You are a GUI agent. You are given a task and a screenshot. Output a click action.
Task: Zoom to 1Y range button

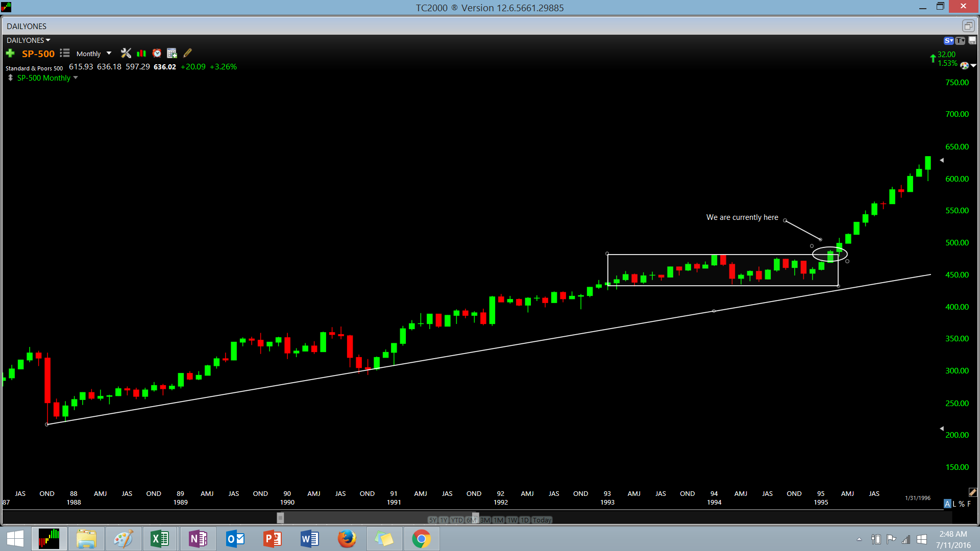click(x=444, y=520)
